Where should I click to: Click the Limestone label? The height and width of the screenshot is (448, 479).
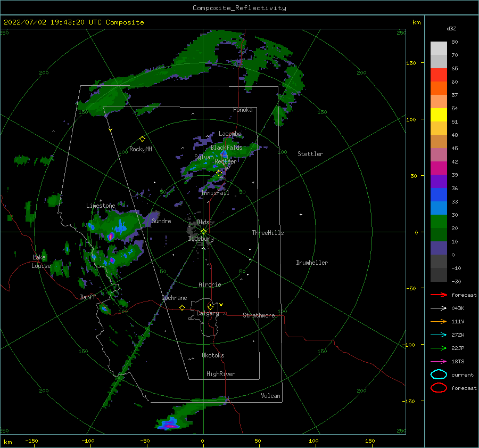(101, 206)
